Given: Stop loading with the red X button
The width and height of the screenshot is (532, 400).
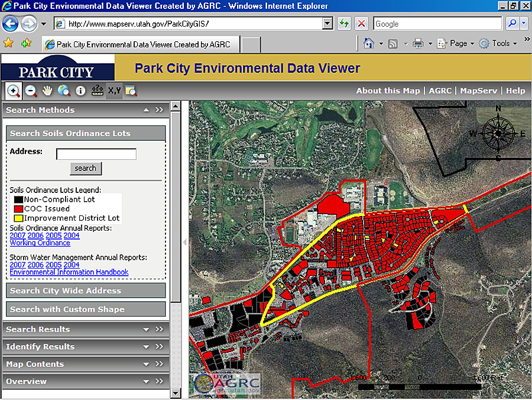Looking at the screenshot, I should [362, 24].
